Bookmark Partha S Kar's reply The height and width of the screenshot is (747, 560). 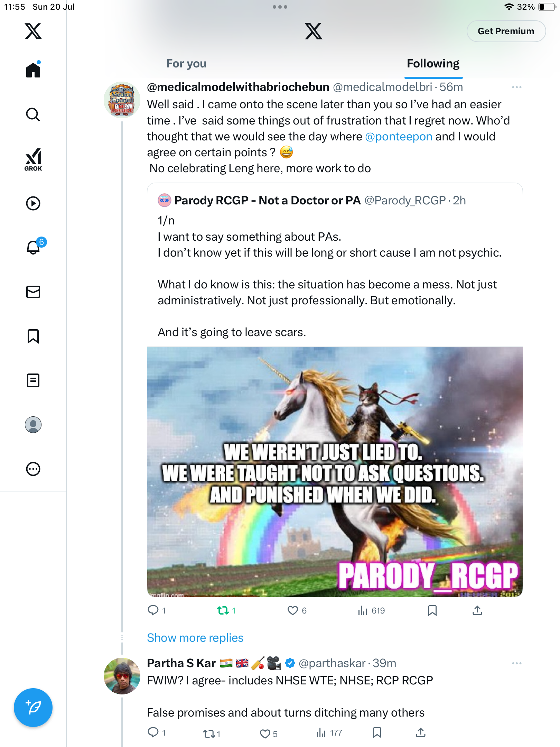[x=377, y=733]
